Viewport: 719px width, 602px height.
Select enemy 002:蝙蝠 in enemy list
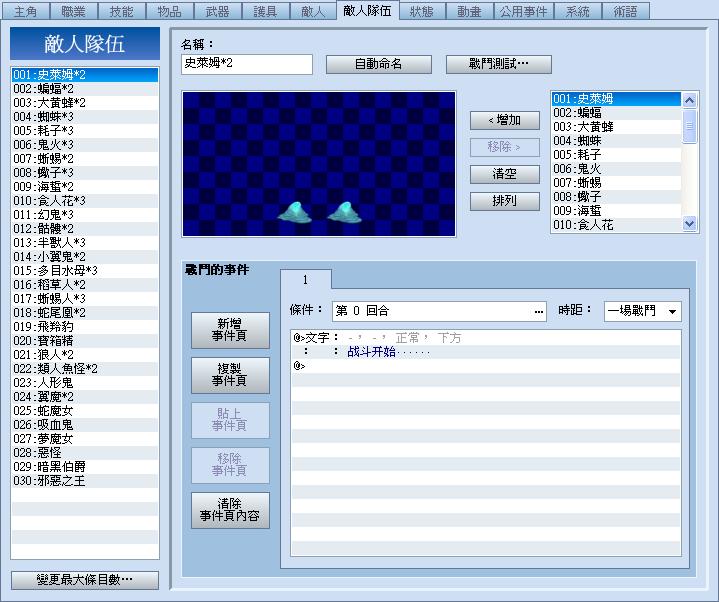coord(616,113)
